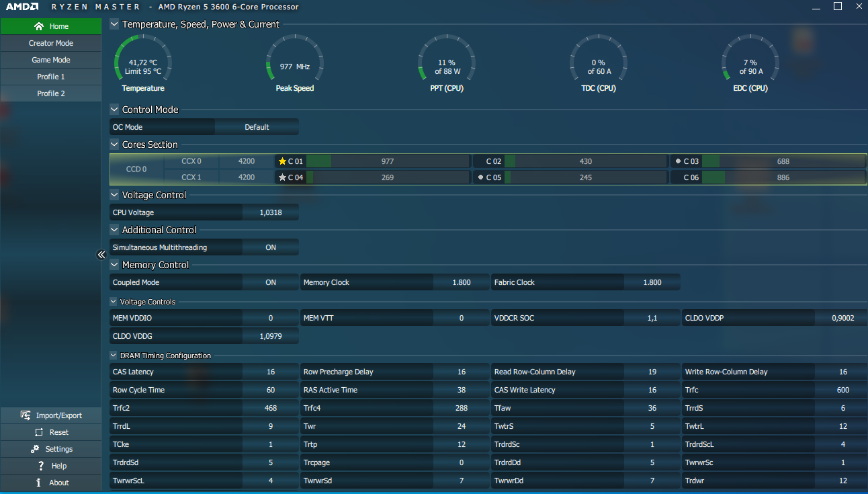Click the CLDO VDDP value 0,9002
This screenshot has height=494, width=868.
(843, 318)
